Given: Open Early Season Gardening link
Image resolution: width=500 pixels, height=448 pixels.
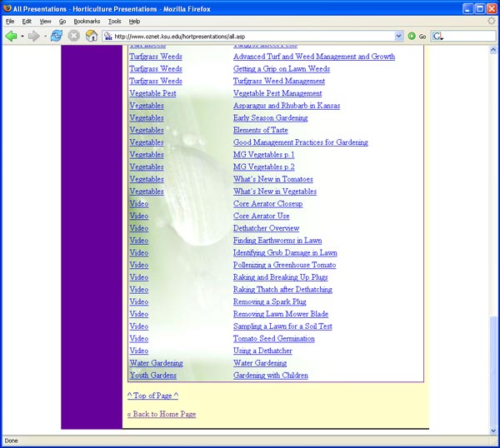Looking at the screenshot, I should pos(270,118).
